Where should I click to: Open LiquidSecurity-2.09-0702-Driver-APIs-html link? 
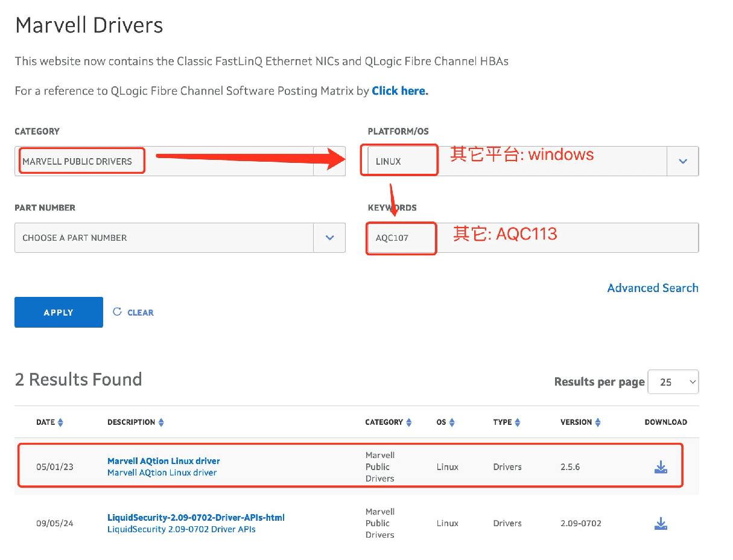(x=196, y=518)
